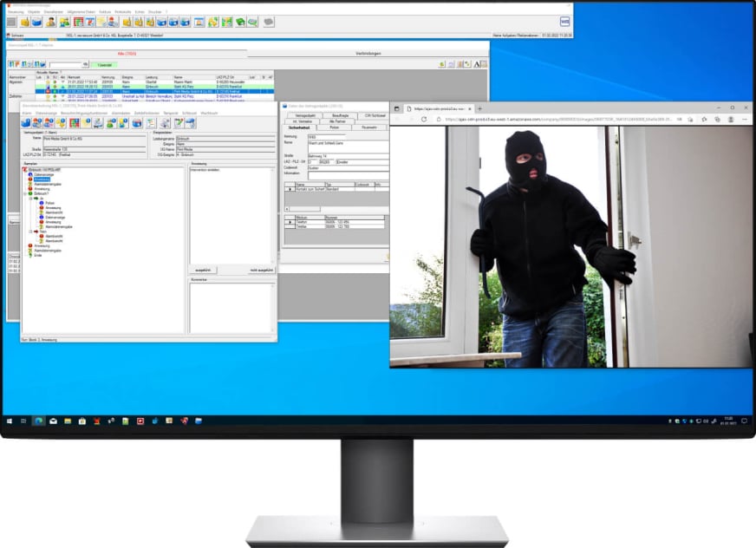
Task: Open the 'Objekte' menu in main window
Action: click(34, 11)
